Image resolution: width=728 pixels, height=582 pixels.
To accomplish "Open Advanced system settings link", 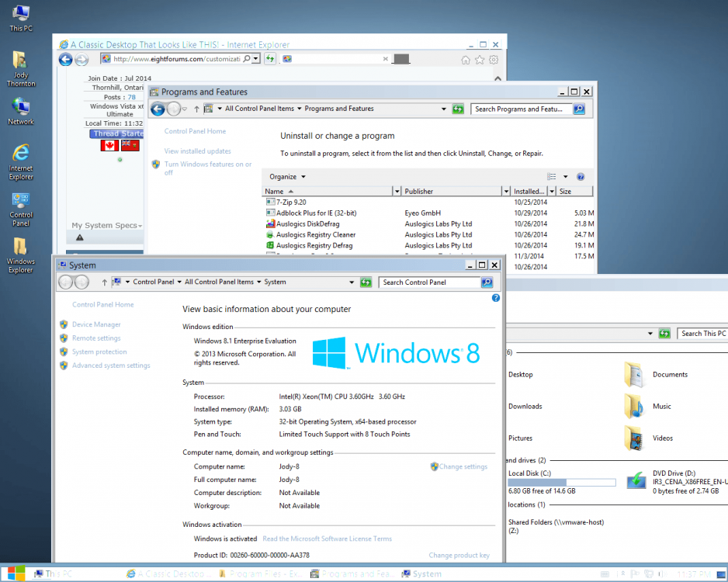I will coord(111,365).
